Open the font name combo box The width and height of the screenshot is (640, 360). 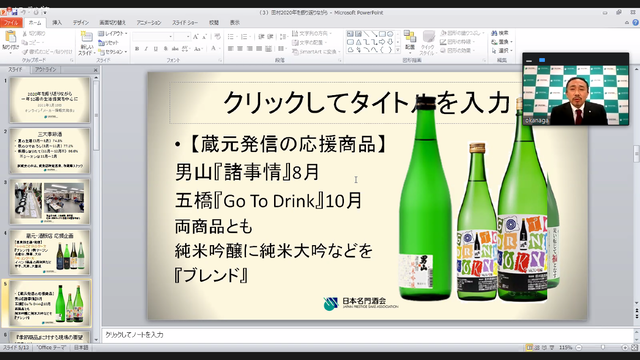click(x=153, y=37)
